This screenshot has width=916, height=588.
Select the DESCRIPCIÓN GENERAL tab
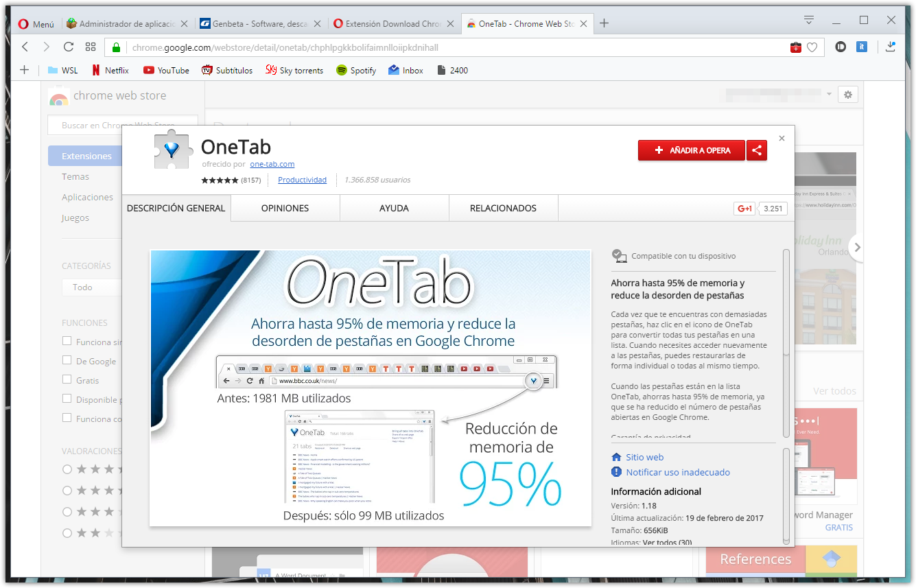176,208
